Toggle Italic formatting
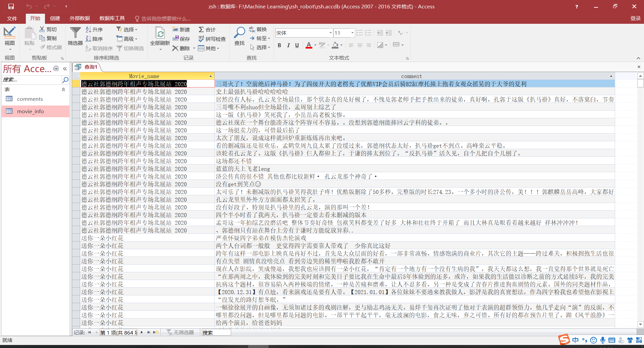The height and width of the screenshot is (348, 644). click(x=288, y=45)
